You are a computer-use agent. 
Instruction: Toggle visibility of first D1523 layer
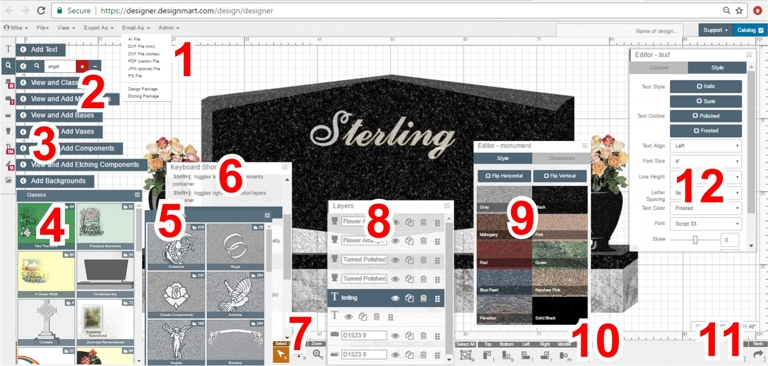click(395, 336)
